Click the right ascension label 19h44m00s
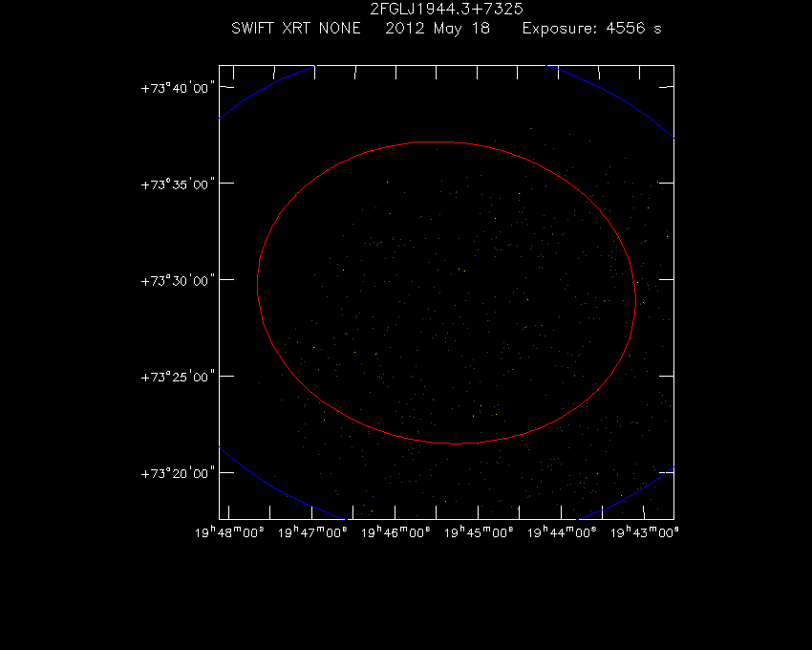 tap(562, 532)
